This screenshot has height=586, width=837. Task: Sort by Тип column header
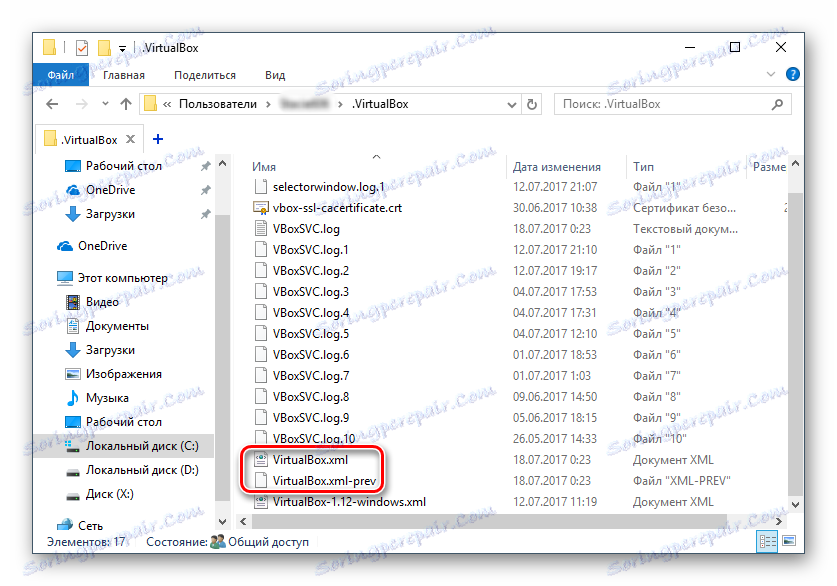click(x=643, y=167)
